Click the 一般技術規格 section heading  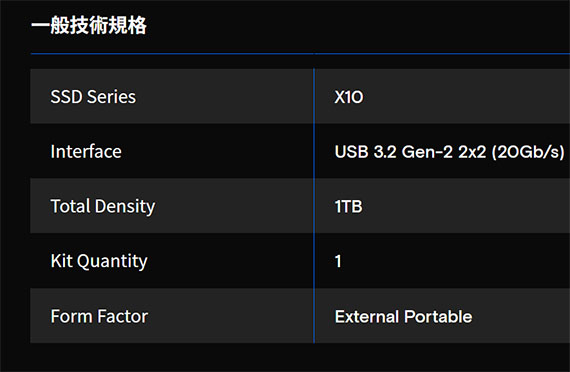coord(89,25)
